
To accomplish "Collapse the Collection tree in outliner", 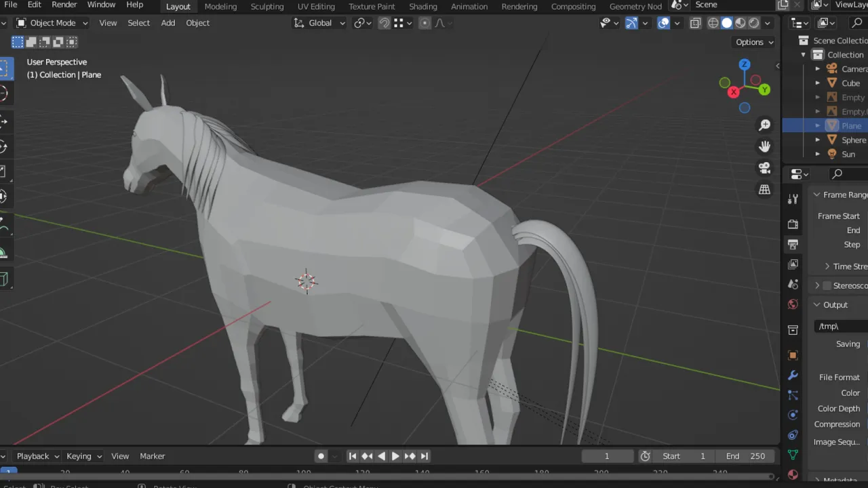I will coord(804,55).
